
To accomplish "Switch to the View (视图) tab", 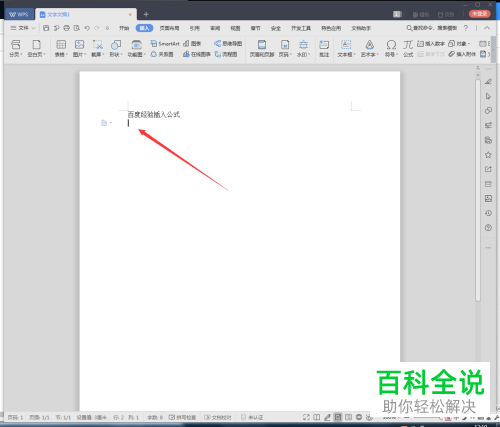I will 235,28.
